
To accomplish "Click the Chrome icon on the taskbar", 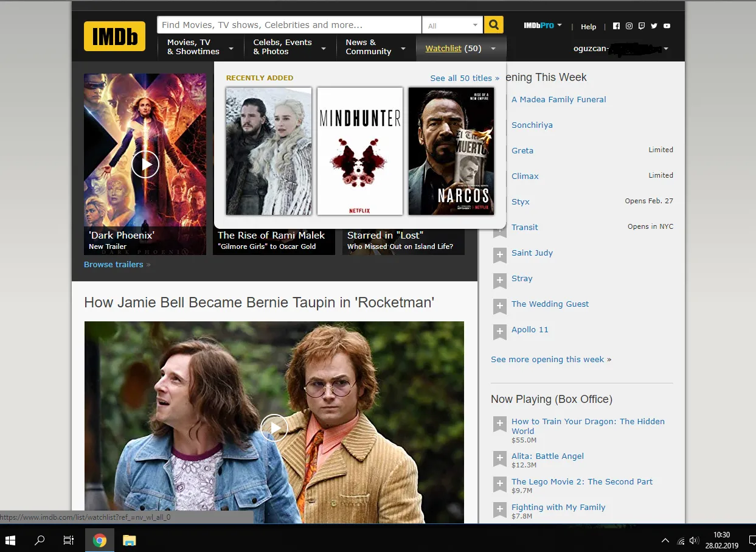I will click(x=100, y=540).
